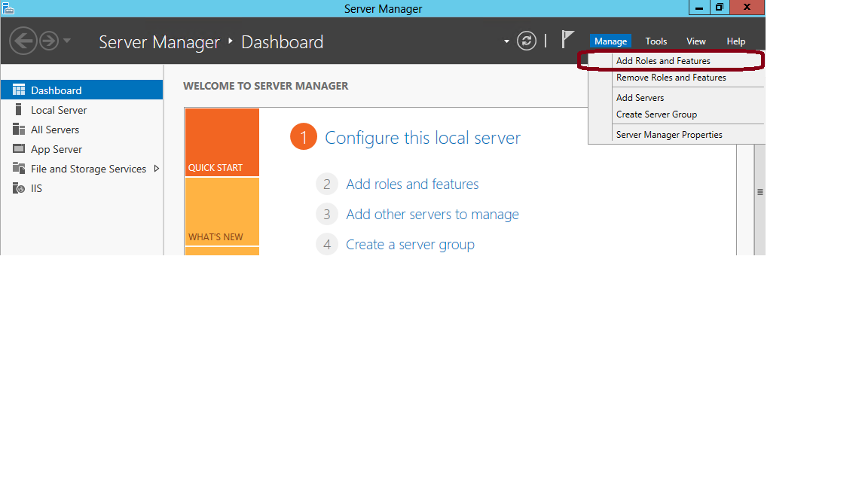Minimize the Server Manager window
868x488 pixels.
click(698, 8)
